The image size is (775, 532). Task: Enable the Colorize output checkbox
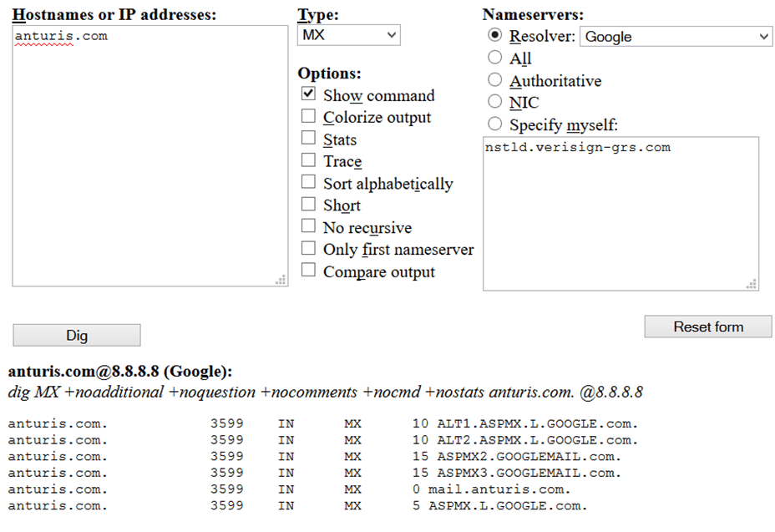click(309, 117)
